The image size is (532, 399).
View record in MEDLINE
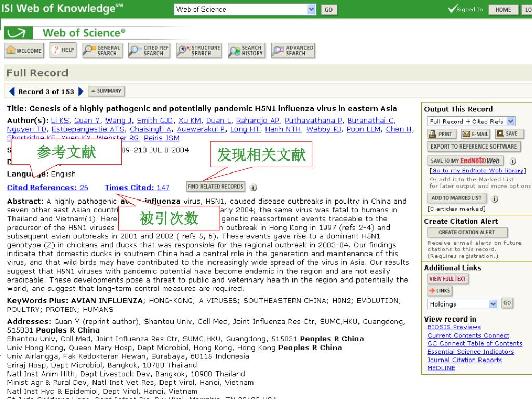coord(441,368)
